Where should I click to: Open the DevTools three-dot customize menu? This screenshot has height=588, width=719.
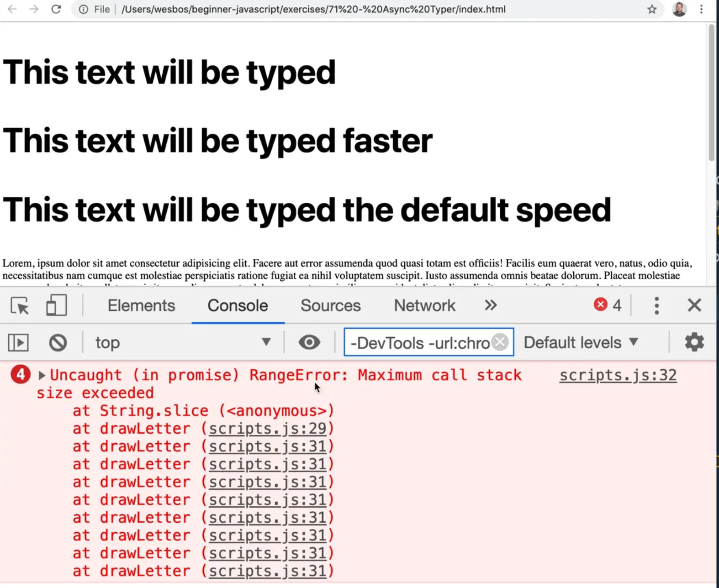tap(656, 305)
